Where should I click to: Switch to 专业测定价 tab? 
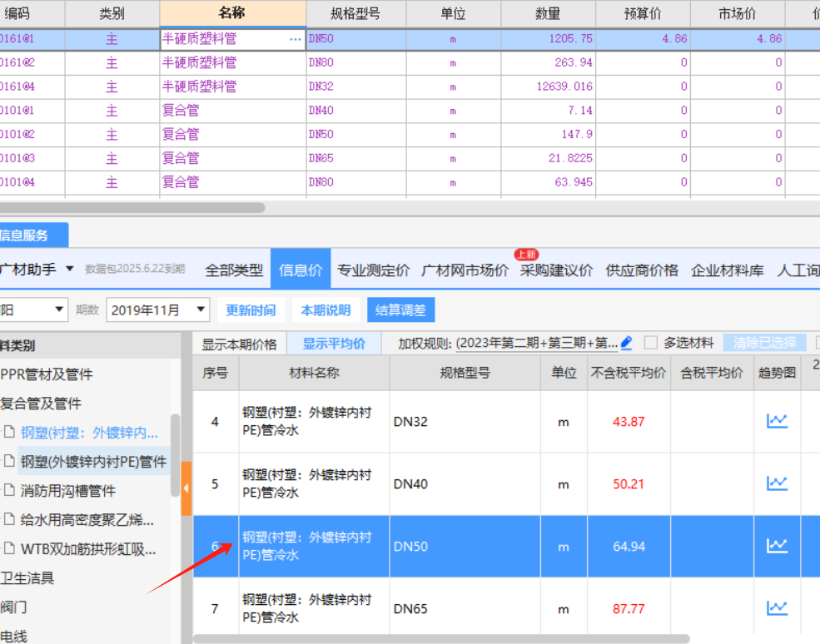point(374,270)
